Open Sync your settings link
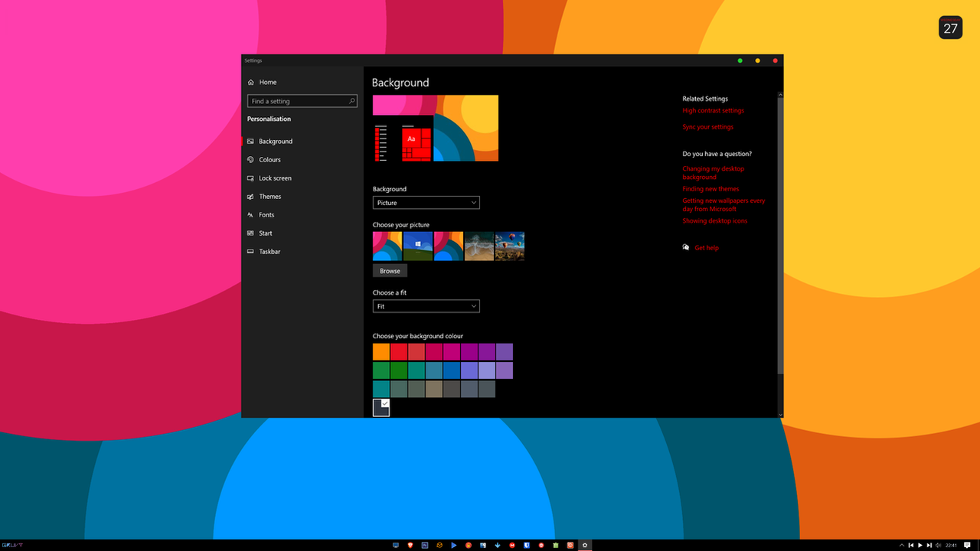This screenshot has width=980, height=551. (x=708, y=127)
